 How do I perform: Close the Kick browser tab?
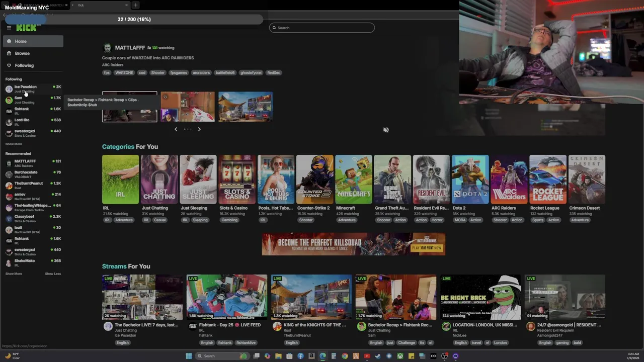(x=126, y=5)
